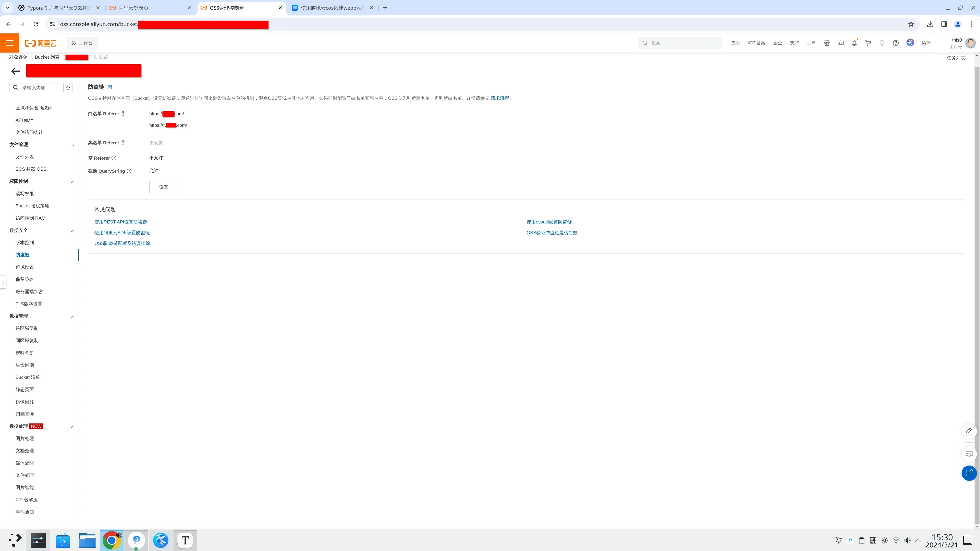Image resolution: width=980 pixels, height=551 pixels.
Task: Open the Cloud Shell terminal icon
Action: click(840, 43)
